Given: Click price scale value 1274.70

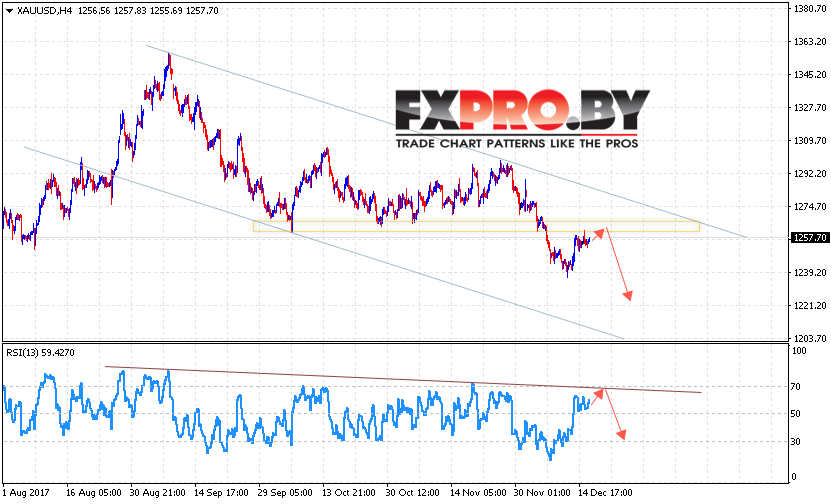Looking at the screenshot, I should pyautogui.click(x=810, y=206).
